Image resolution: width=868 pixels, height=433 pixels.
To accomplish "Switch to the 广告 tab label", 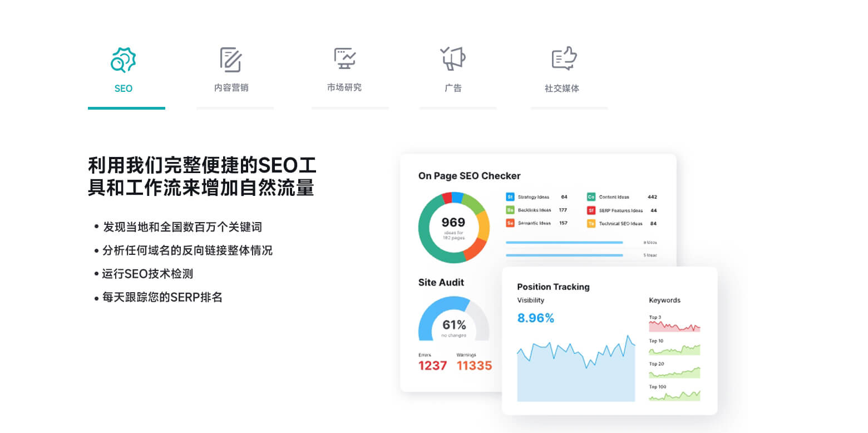I will (x=453, y=88).
